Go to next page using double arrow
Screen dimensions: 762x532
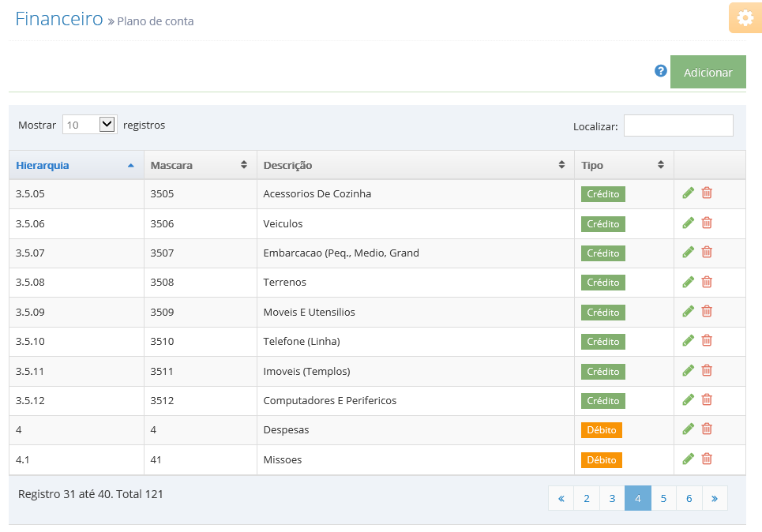715,499
